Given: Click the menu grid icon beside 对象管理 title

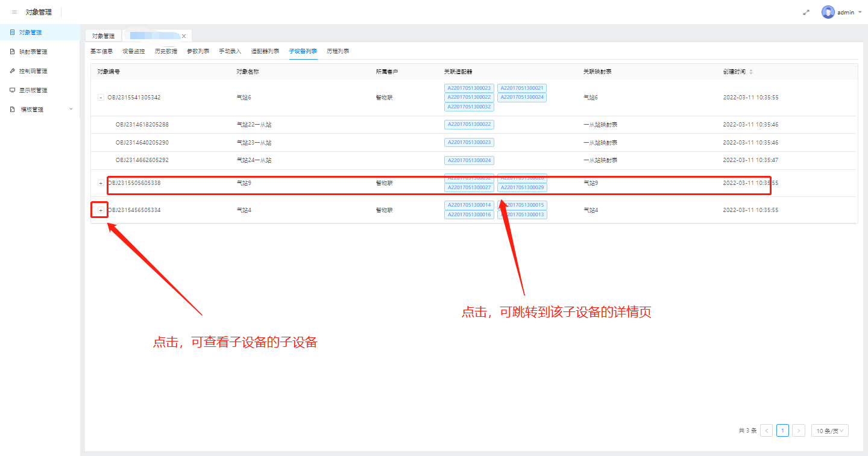Looking at the screenshot, I should tap(14, 12).
